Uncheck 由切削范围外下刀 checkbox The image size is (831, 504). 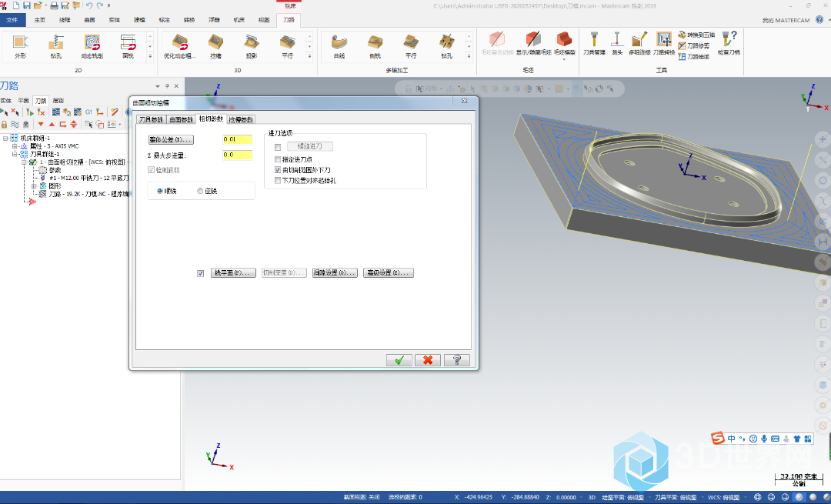278,169
